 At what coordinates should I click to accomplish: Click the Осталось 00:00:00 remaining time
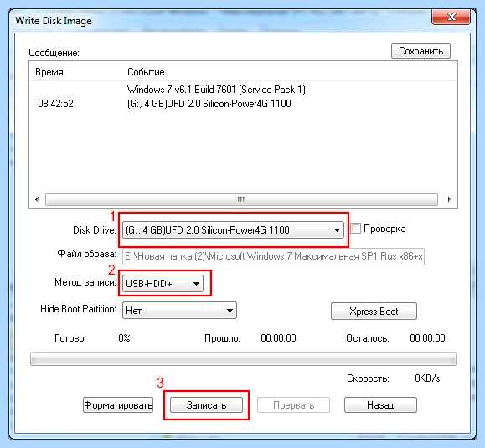(427, 338)
